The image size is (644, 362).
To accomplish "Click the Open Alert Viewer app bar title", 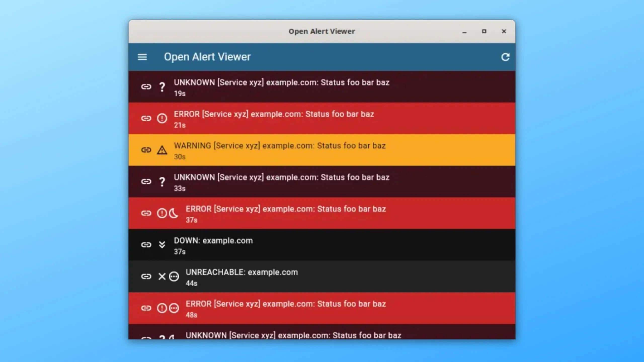I will [x=207, y=57].
